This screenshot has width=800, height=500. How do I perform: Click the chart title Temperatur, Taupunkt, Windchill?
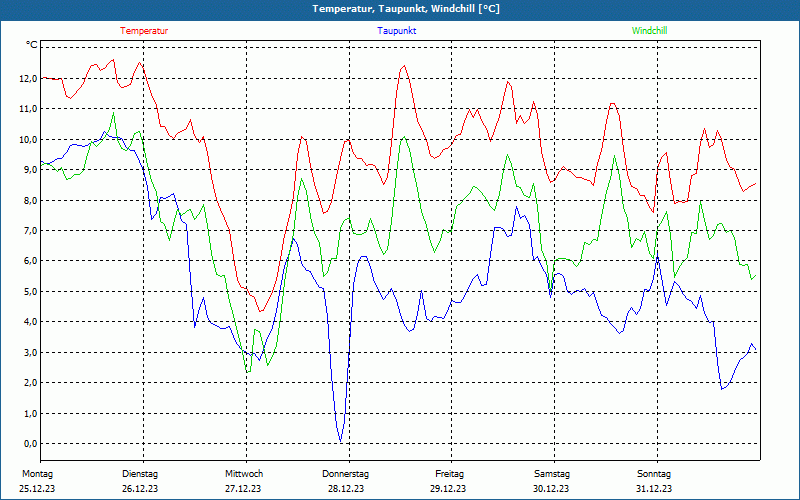pyautogui.click(x=406, y=9)
